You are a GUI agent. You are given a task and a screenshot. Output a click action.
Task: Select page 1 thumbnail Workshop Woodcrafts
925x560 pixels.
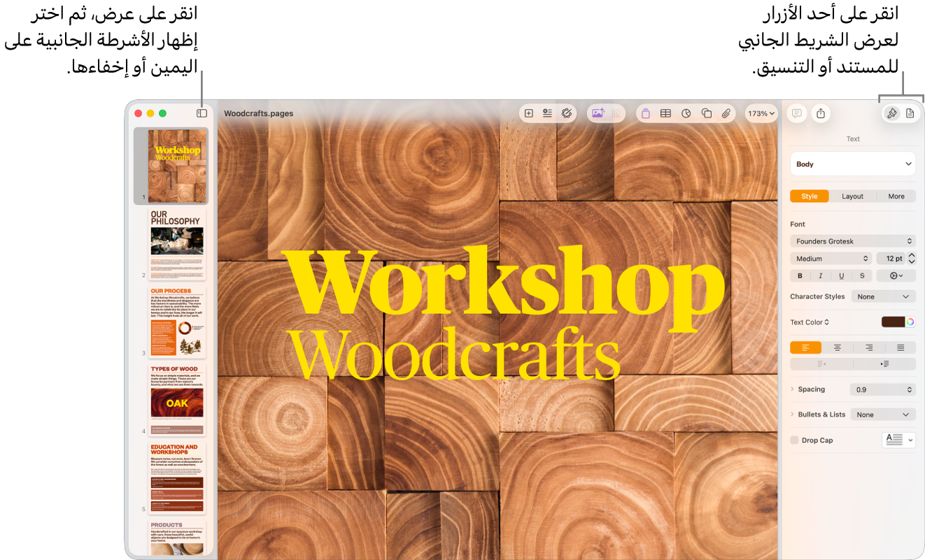click(177, 165)
